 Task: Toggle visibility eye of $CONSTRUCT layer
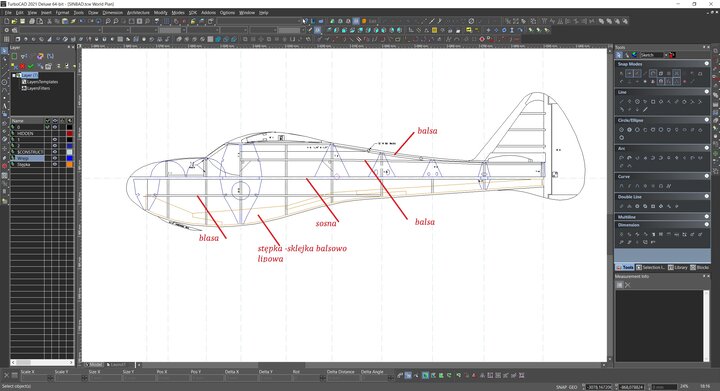click(55, 152)
